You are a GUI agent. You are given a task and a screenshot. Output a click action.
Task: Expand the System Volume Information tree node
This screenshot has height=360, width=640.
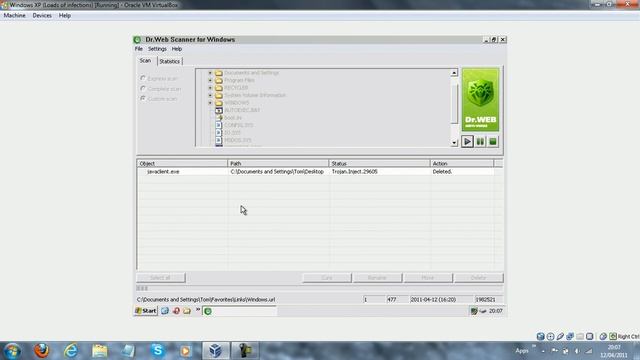pos(210,95)
